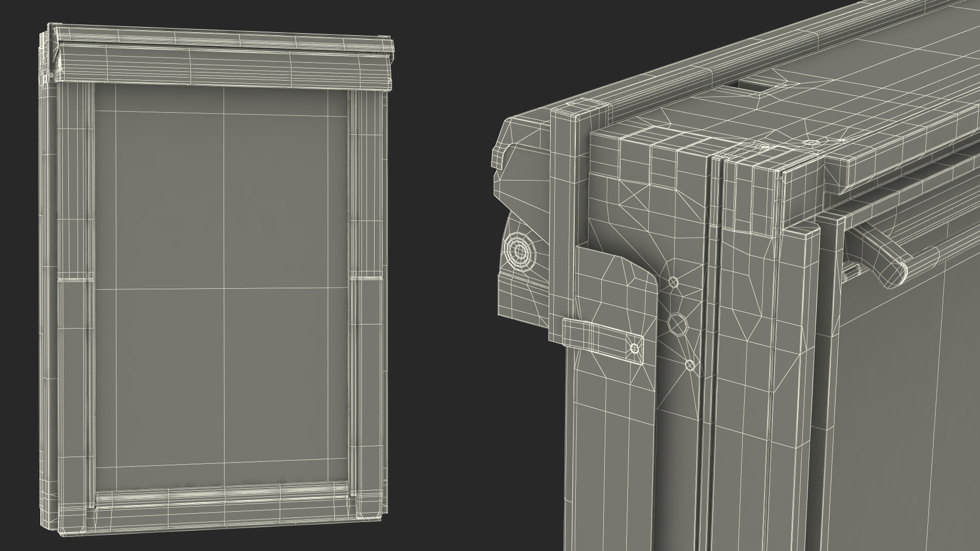Click the circular roller end cap in the close-up
980x551 pixels.
click(x=521, y=251)
